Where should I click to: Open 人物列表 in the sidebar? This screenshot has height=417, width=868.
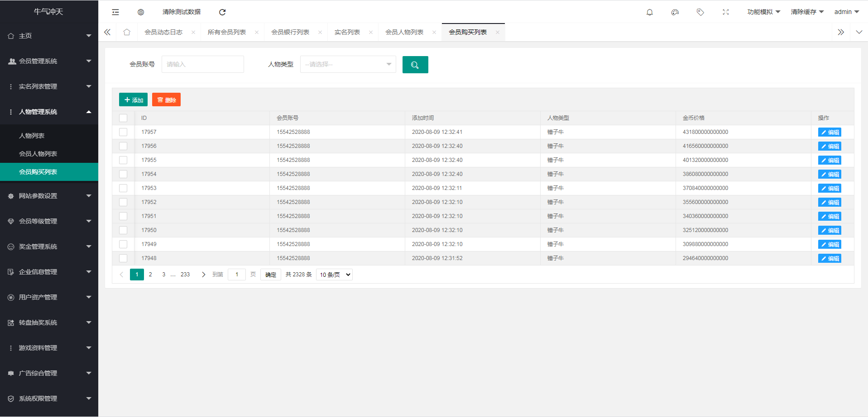(32, 136)
